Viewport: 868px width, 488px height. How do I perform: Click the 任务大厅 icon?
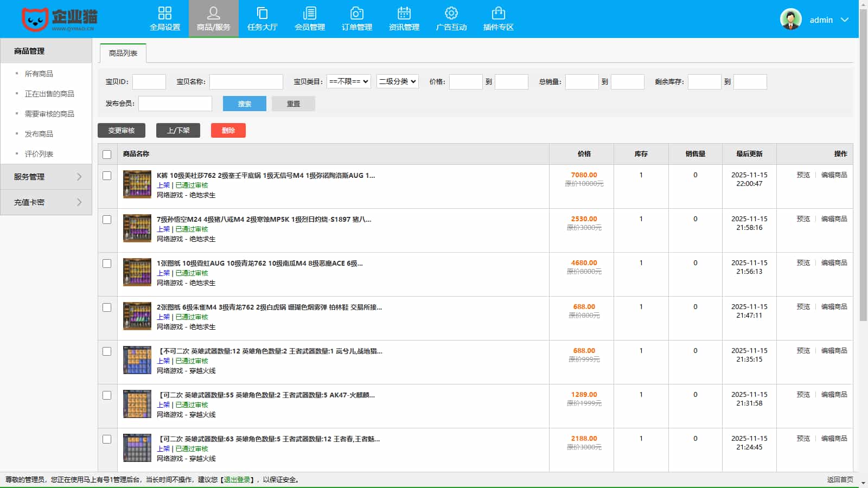[x=262, y=14]
